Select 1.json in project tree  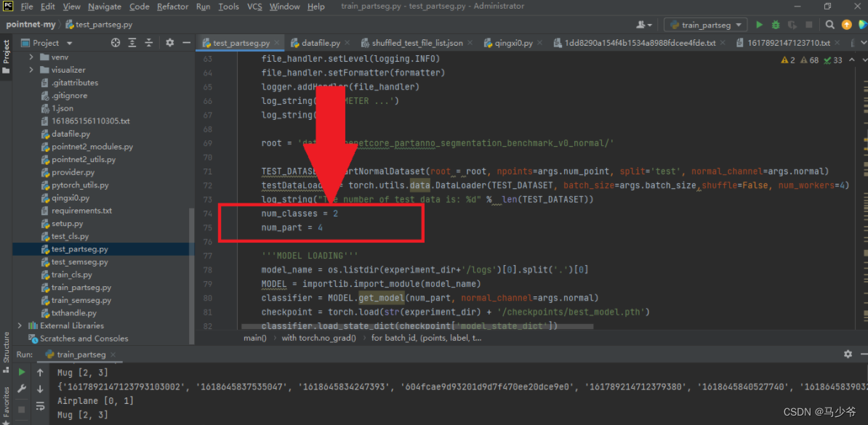pos(63,108)
